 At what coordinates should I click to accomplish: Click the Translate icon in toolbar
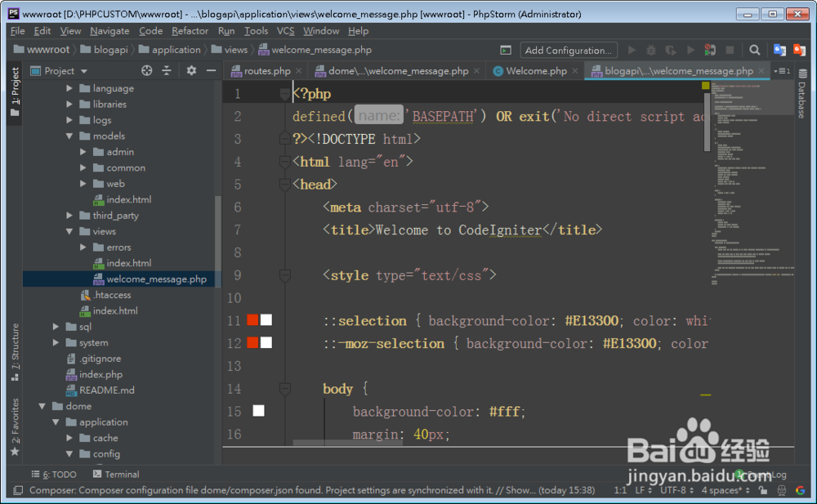click(779, 50)
